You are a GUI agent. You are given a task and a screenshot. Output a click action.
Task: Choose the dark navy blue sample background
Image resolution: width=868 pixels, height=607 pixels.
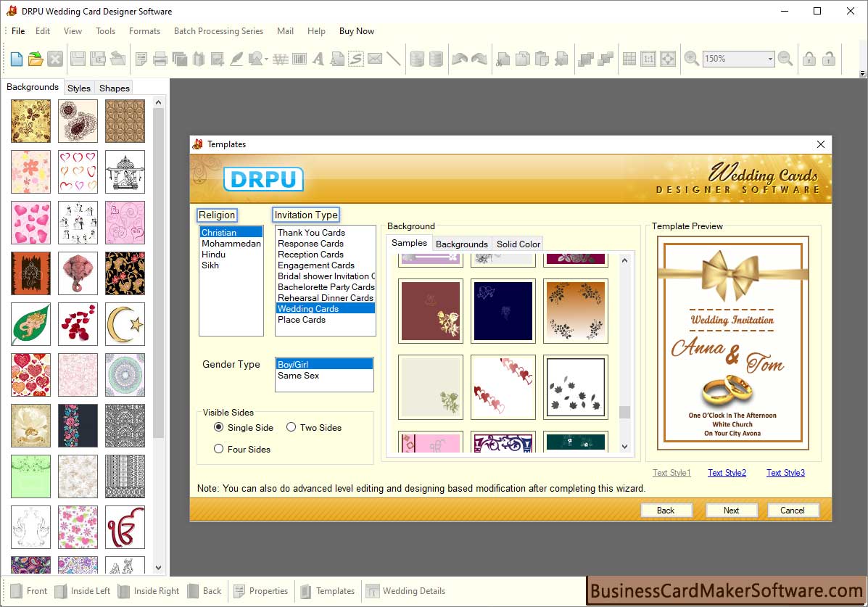tap(503, 311)
